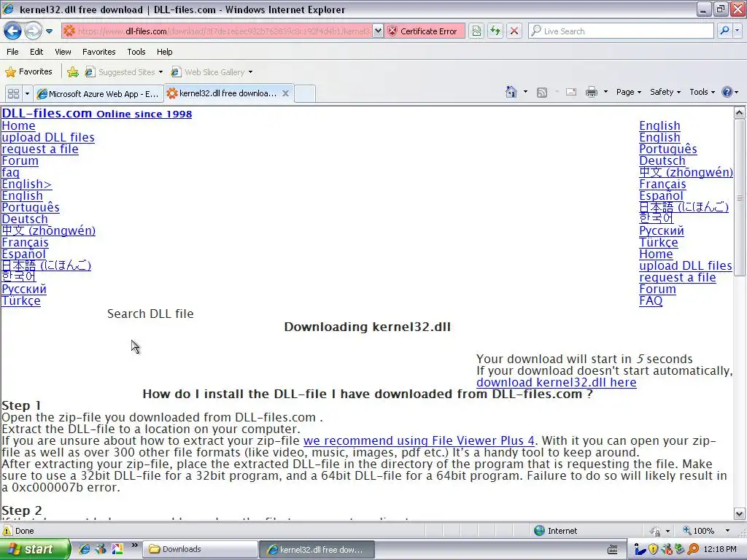Click the Home page icon

coord(511,92)
